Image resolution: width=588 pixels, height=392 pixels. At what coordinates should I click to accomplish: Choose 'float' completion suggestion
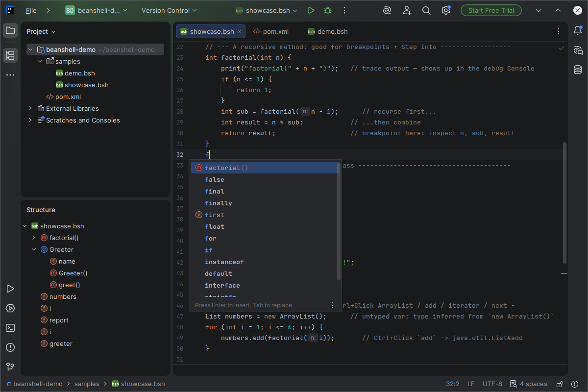(265, 226)
